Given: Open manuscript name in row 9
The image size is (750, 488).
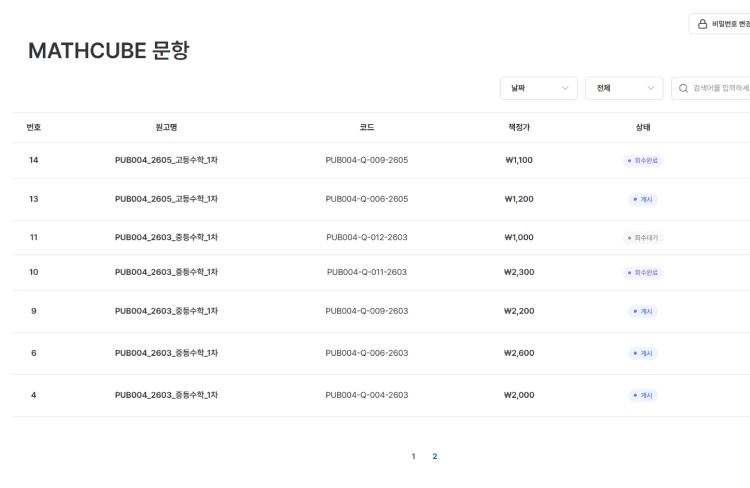Looking at the screenshot, I should [166, 311].
